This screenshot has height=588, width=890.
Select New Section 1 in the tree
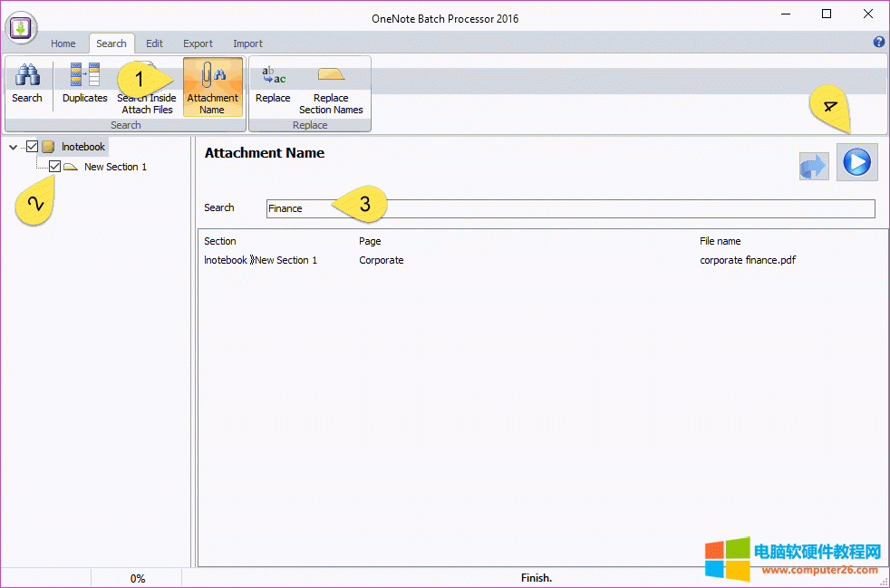coord(115,167)
